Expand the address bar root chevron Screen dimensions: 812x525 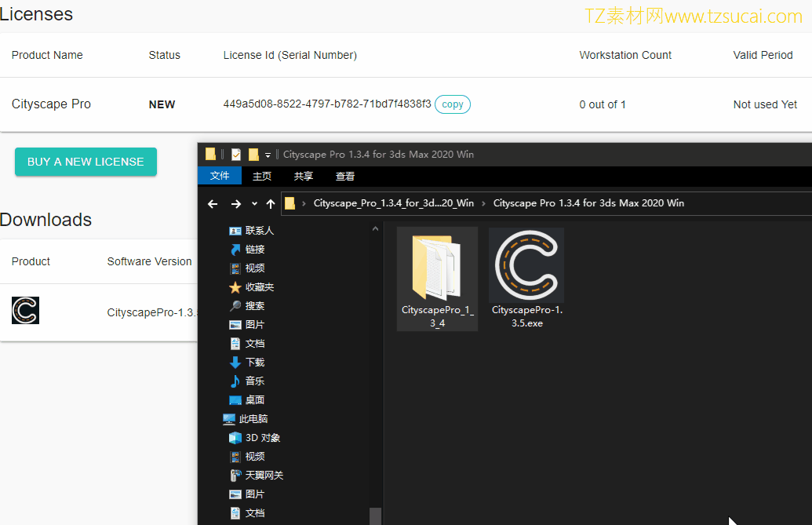[x=304, y=203]
